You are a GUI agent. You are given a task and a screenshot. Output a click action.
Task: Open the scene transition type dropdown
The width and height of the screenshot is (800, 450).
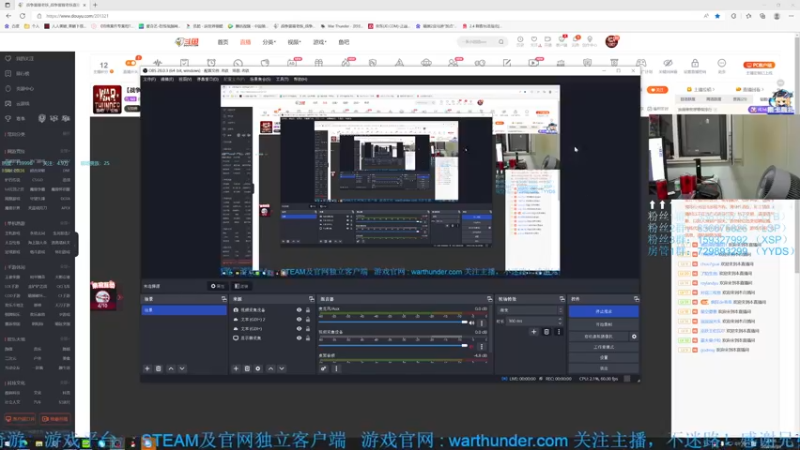[531, 310]
